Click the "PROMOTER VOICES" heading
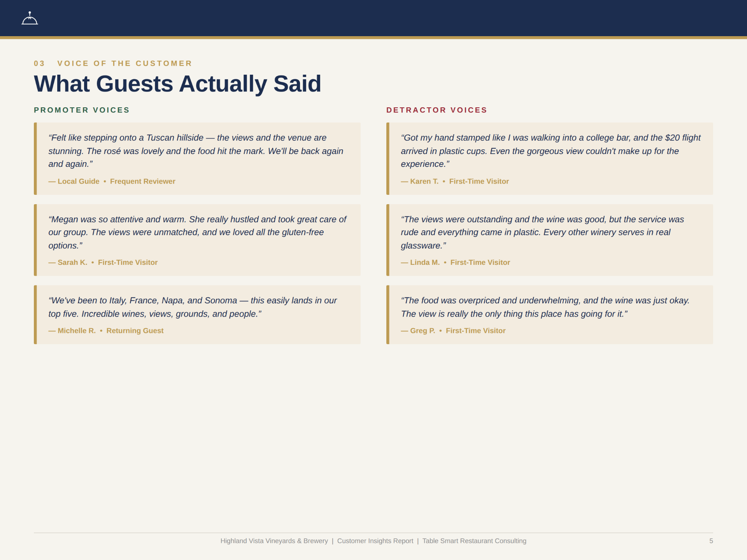 point(82,110)
